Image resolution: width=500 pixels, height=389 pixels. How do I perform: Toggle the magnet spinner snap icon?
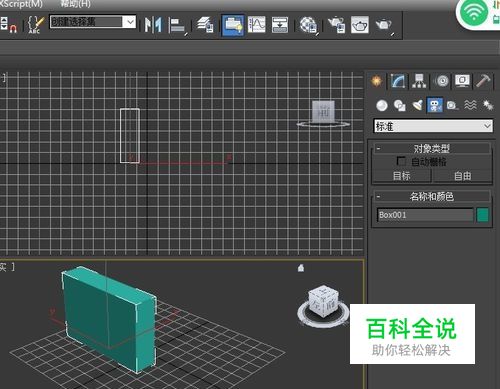13,29
